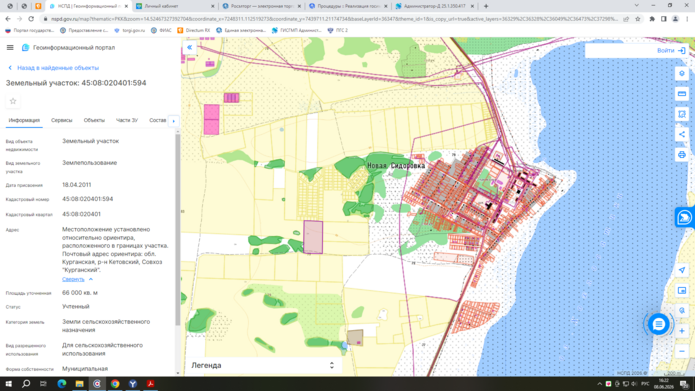Open the round chat support button

[659, 324]
